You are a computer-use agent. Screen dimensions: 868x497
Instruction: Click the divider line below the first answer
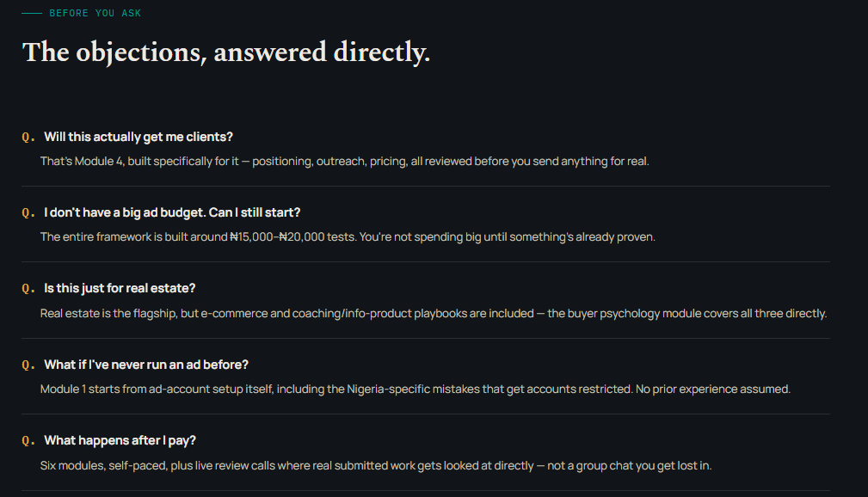[426, 186]
